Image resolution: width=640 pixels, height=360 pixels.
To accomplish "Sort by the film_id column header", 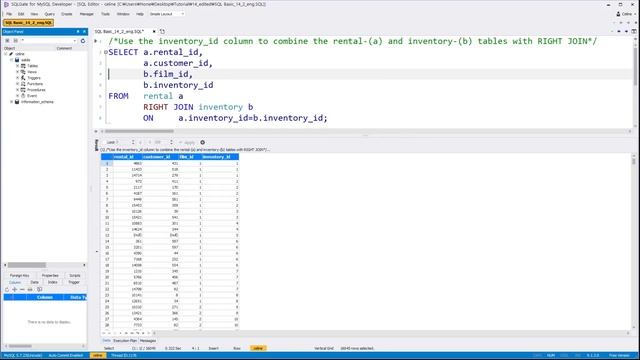I will pos(190,157).
